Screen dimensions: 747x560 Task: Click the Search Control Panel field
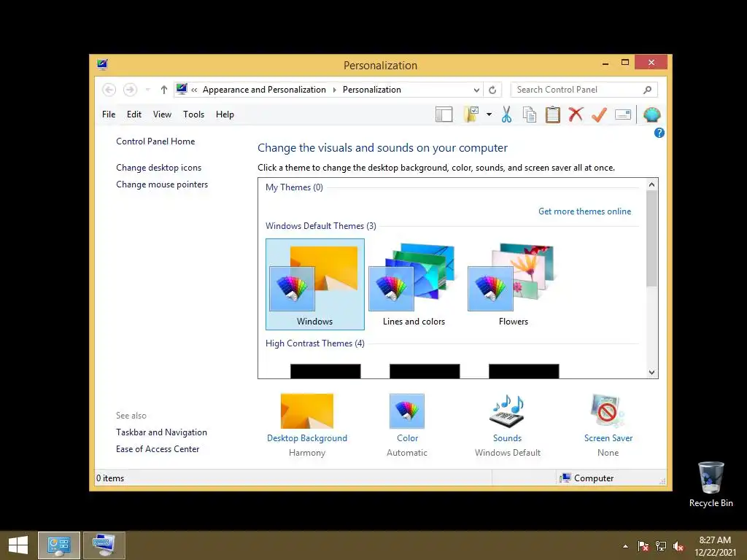click(x=584, y=90)
